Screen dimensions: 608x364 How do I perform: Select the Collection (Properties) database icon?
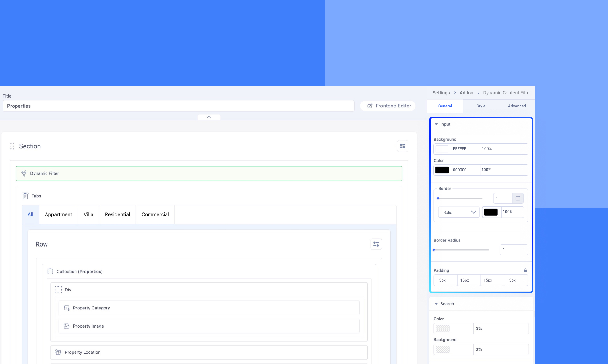tap(50, 271)
